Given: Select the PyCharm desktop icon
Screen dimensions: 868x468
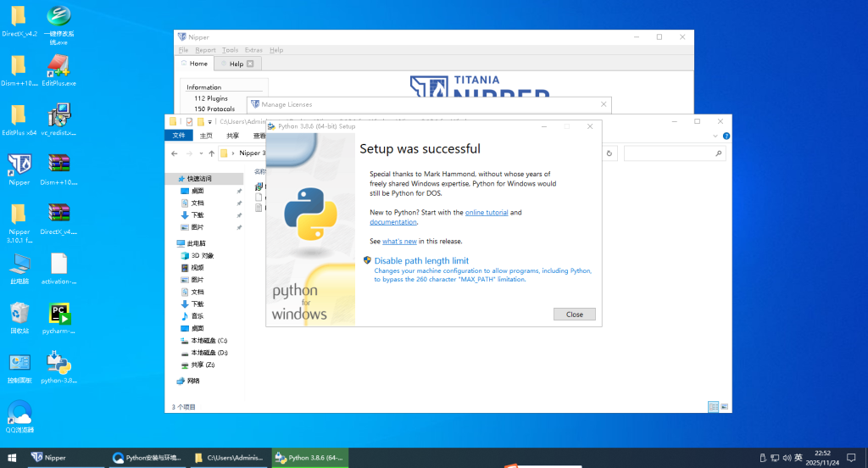Looking at the screenshot, I should pos(58,314).
